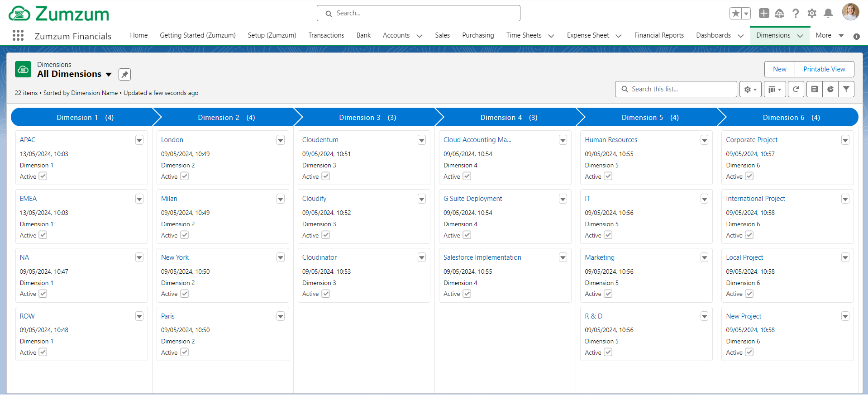
Task: Toggle the Active checkbox on Cloudify card
Action: point(325,235)
